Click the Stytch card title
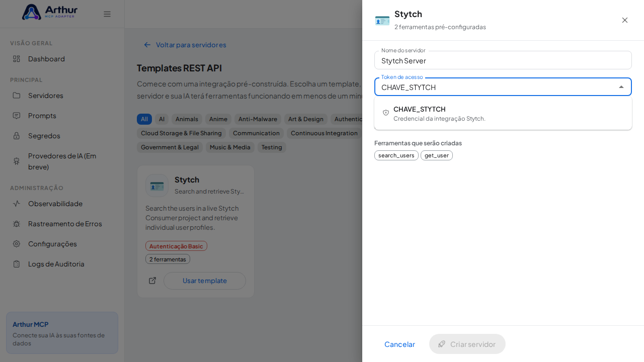This screenshot has width=644, height=362. (187, 179)
